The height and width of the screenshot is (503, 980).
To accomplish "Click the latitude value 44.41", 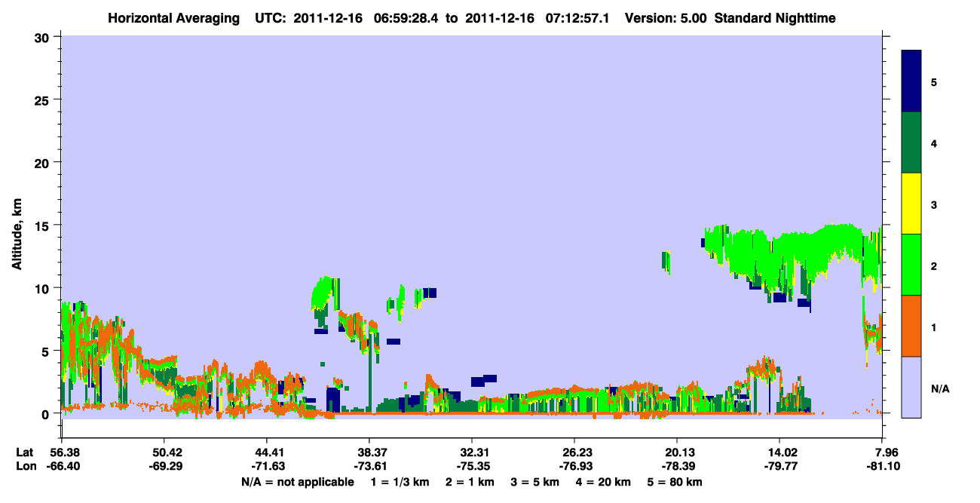I will coord(267,452).
